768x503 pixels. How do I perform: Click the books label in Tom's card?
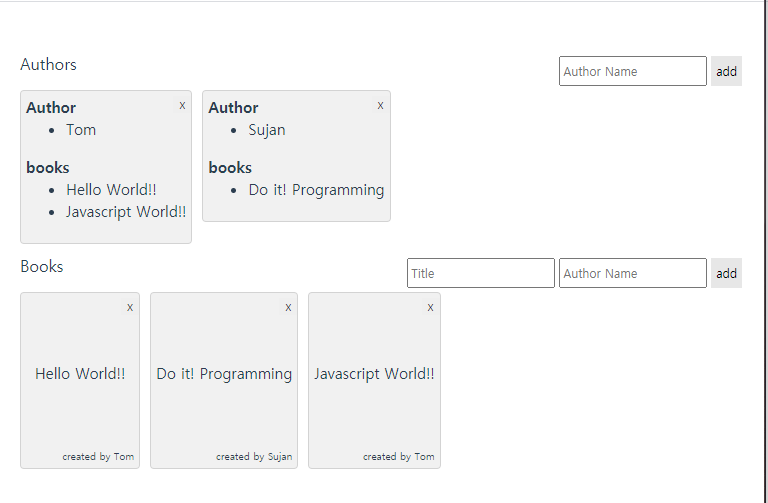(x=48, y=168)
